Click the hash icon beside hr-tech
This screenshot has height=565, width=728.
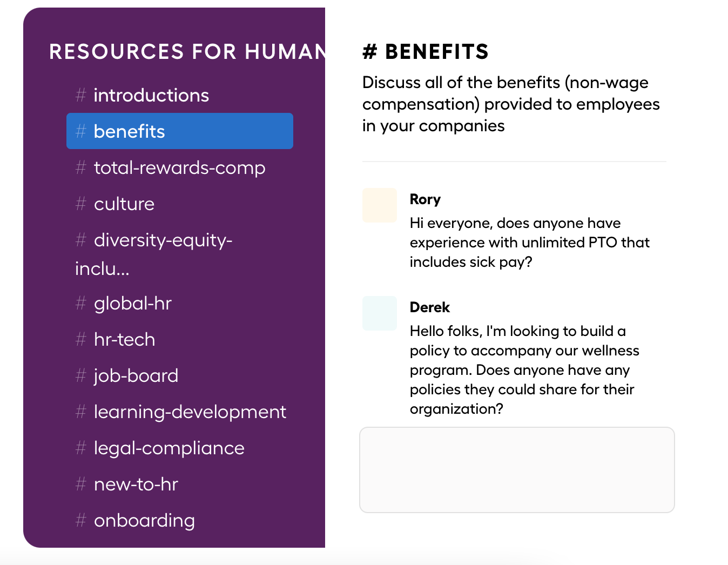pos(81,340)
